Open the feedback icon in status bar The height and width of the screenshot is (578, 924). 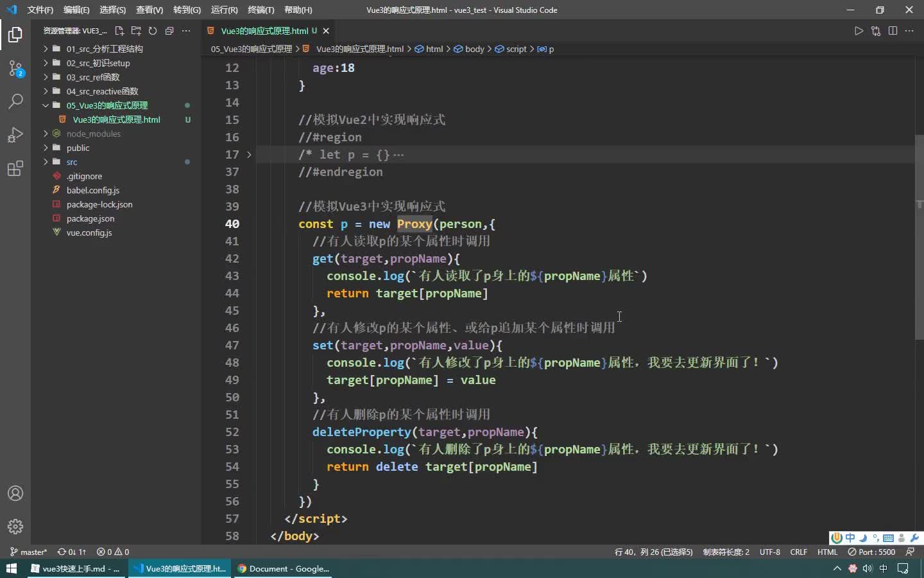pos(910,552)
